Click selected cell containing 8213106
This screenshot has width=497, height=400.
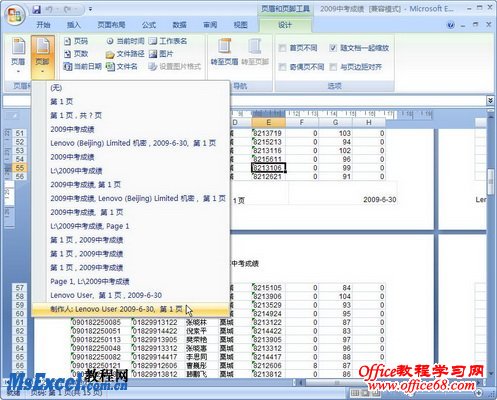pos(268,168)
